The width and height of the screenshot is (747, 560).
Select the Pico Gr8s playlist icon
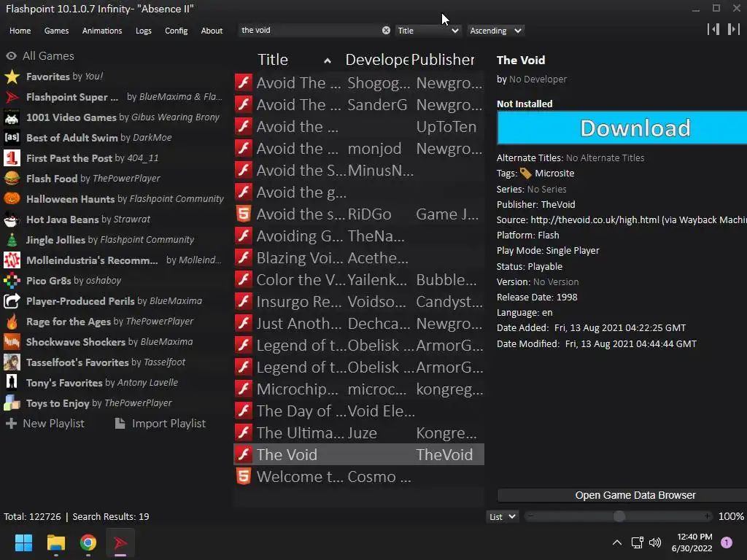tap(12, 281)
